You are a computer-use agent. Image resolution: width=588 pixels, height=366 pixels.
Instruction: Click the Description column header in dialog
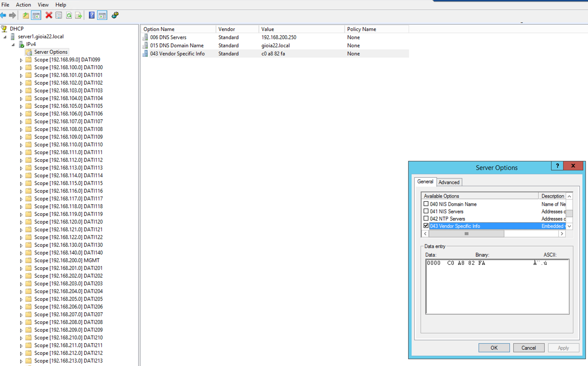tap(552, 196)
